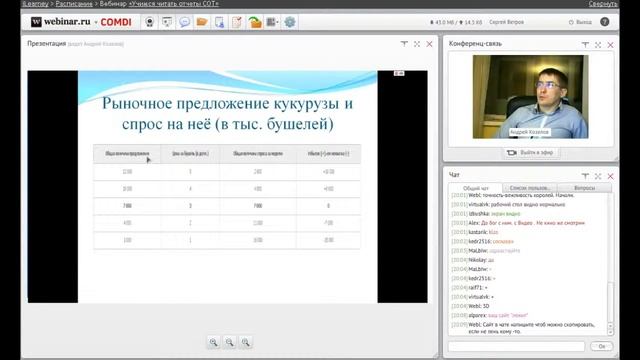Click the webinar.ru logo
This screenshot has width=640, height=360.
point(61,22)
